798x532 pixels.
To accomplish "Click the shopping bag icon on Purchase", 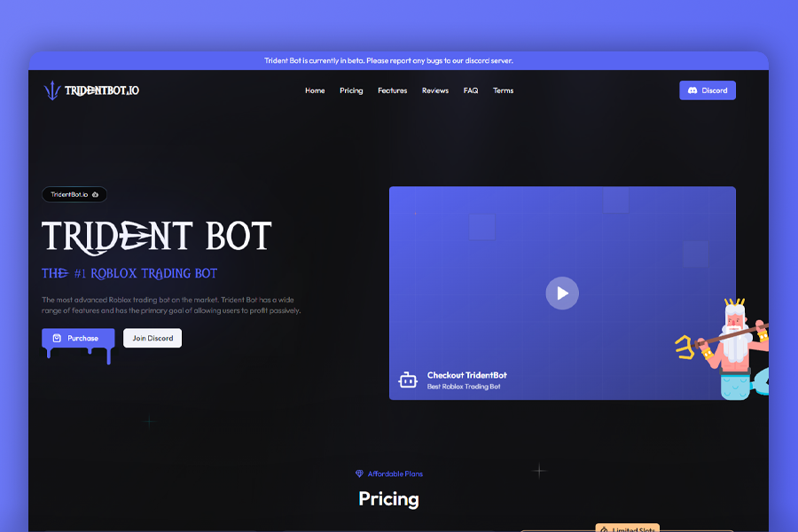I will tap(57, 338).
